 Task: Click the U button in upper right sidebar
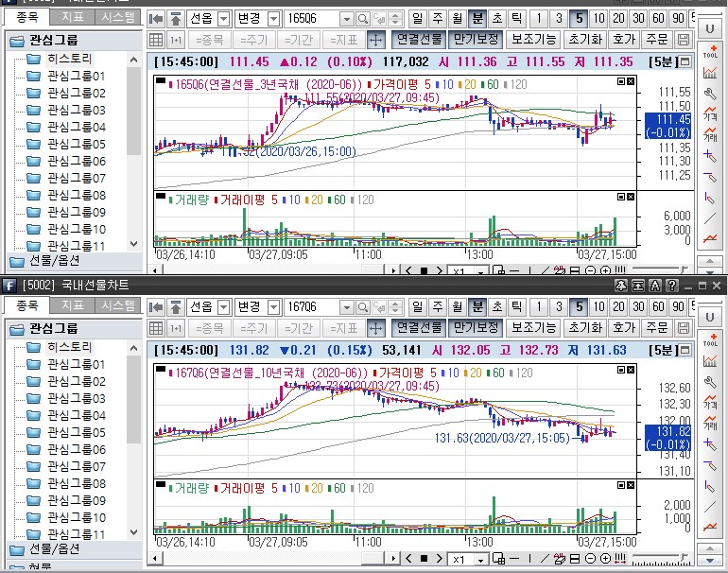(710, 28)
